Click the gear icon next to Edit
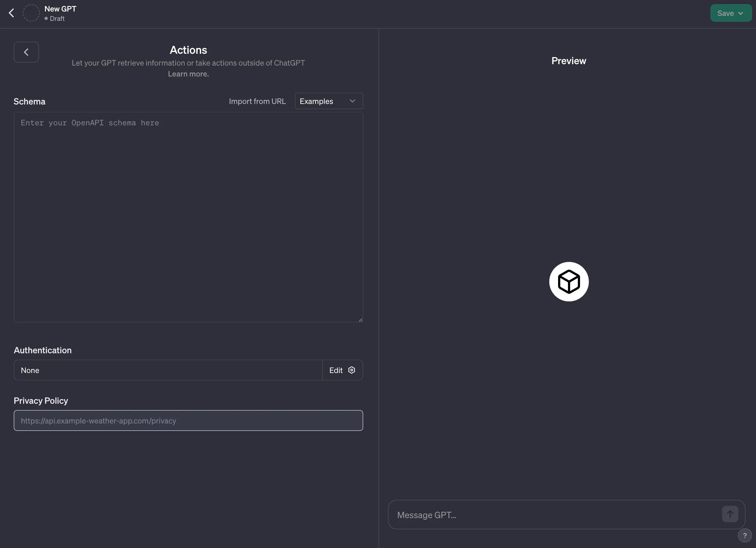This screenshot has width=756, height=548. tap(351, 370)
